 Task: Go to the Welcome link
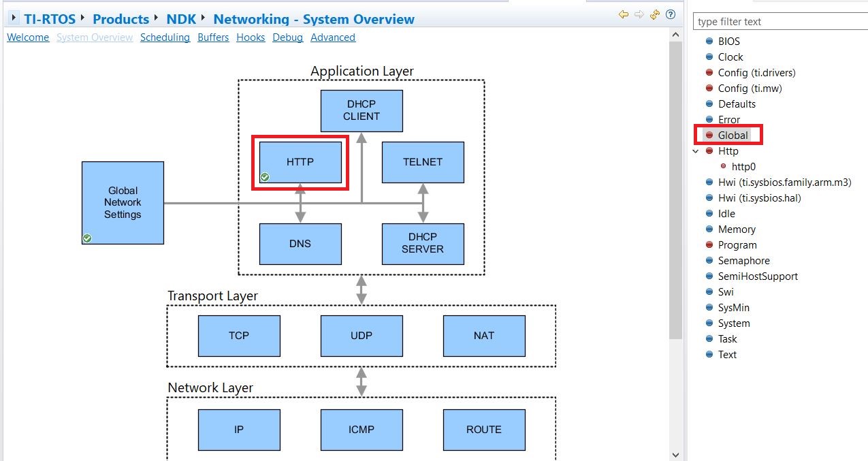pos(28,37)
